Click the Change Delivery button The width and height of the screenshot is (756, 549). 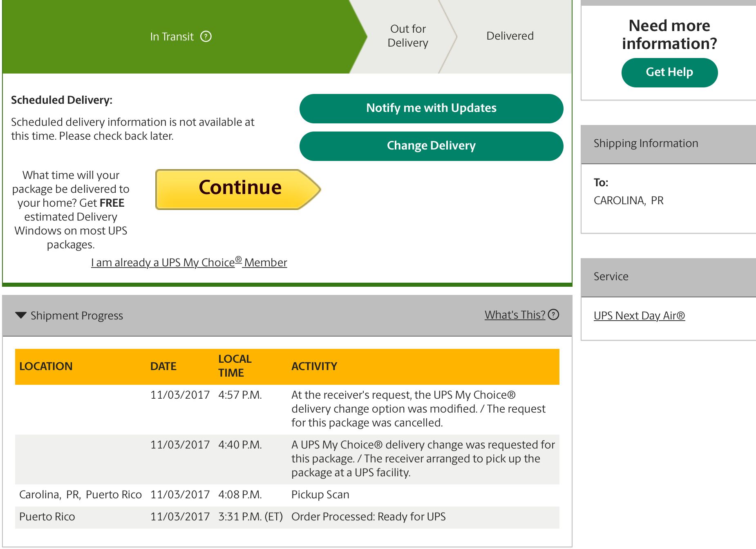(431, 146)
